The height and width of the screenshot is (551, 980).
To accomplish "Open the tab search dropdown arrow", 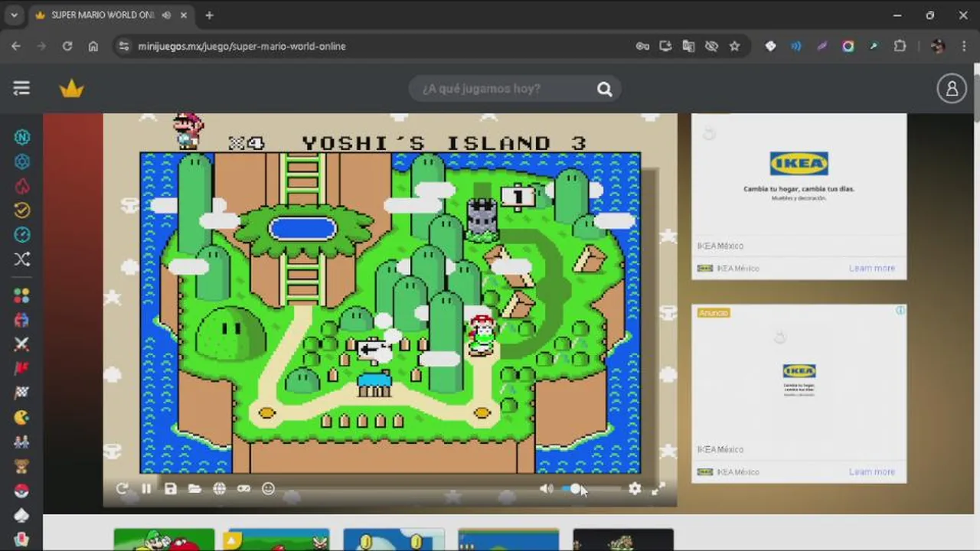I will pyautogui.click(x=14, y=15).
